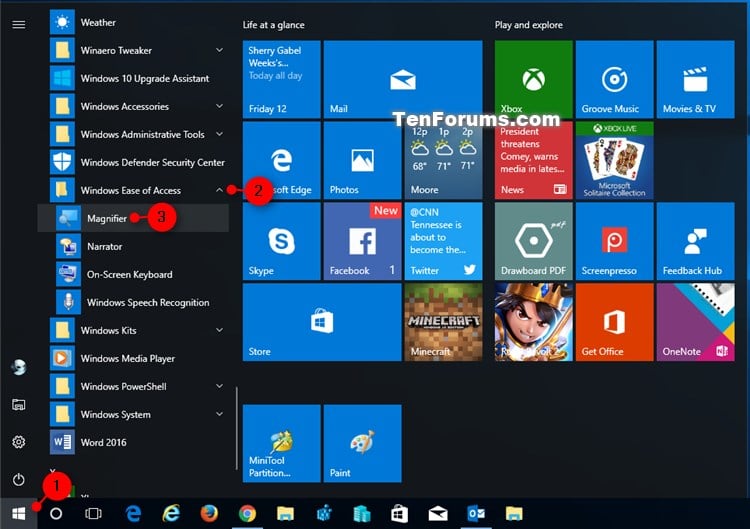Start On-Screen Keyboard
750x529 pixels.
[x=133, y=275]
